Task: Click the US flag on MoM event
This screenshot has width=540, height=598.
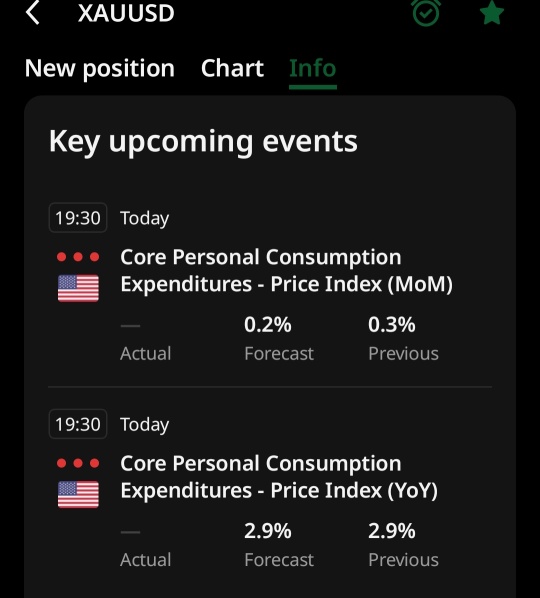Action: coord(78,288)
